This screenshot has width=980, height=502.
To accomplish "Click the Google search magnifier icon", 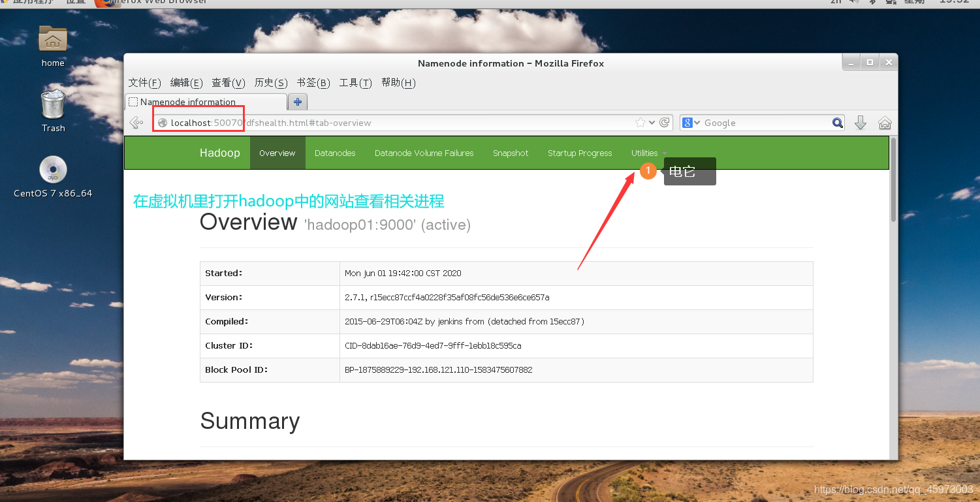I will pos(837,122).
